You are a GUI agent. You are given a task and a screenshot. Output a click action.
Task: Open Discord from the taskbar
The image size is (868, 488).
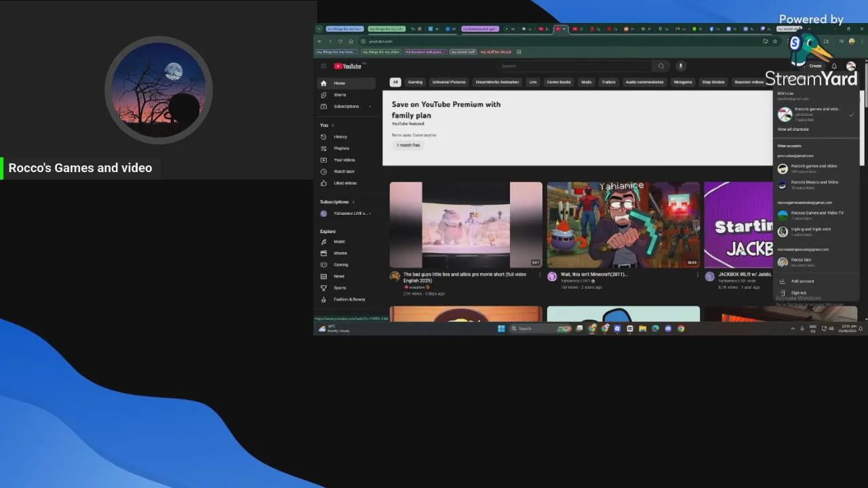tap(668, 329)
